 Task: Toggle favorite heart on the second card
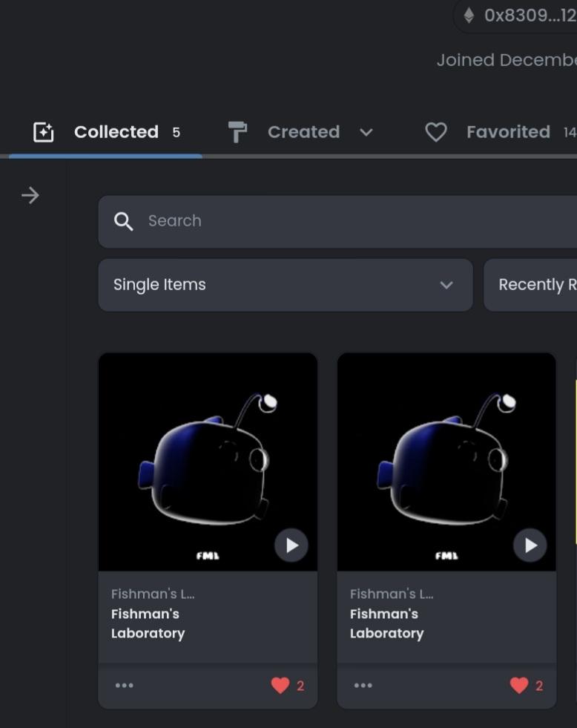(519, 685)
